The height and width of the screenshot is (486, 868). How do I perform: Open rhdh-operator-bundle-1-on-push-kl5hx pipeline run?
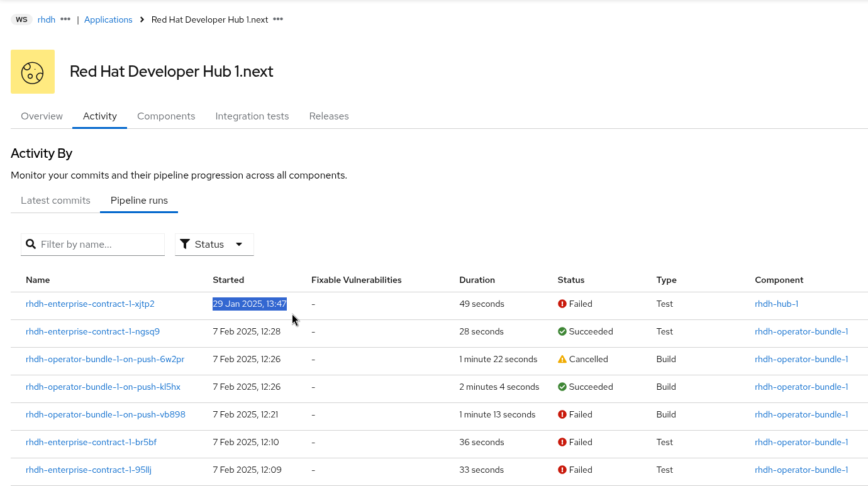pyautogui.click(x=103, y=387)
